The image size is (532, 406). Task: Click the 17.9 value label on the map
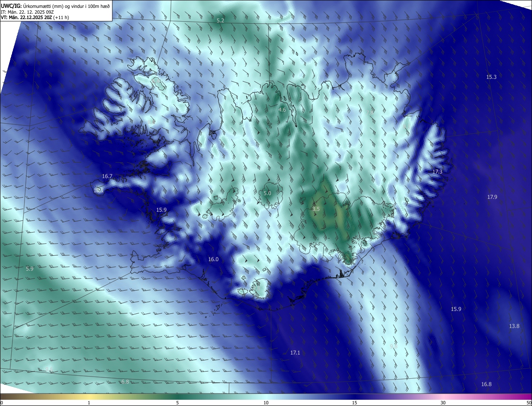point(492,197)
